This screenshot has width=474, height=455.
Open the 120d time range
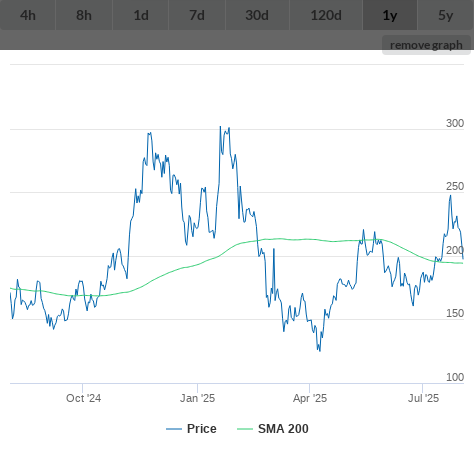point(326,15)
